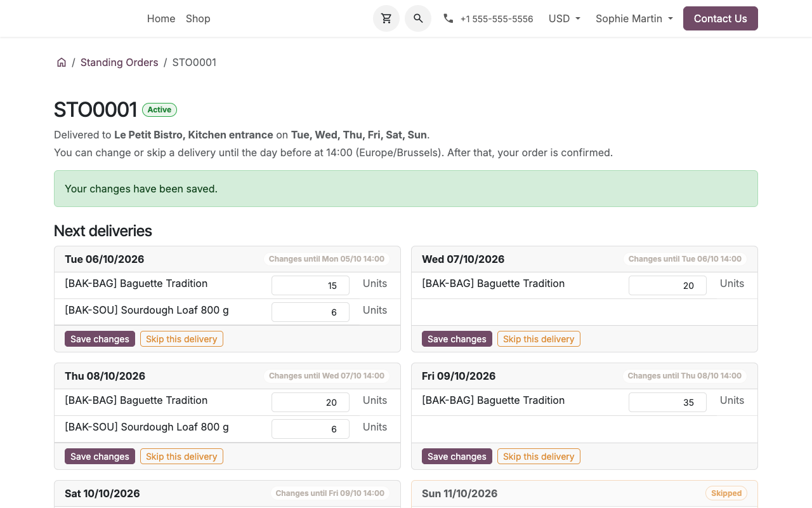Save changes for Wed 07/10/2026 delivery
Viewport: 812px width, 508px height.
coord(457,339)
